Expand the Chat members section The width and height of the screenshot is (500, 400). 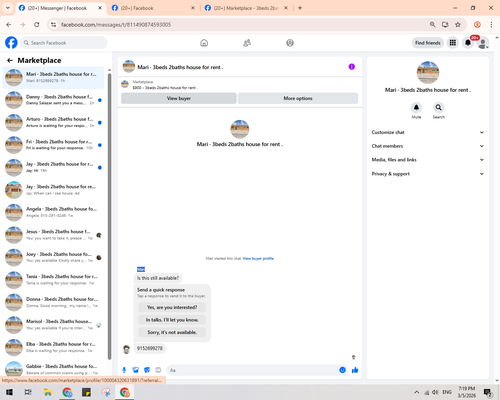(428, 146)
